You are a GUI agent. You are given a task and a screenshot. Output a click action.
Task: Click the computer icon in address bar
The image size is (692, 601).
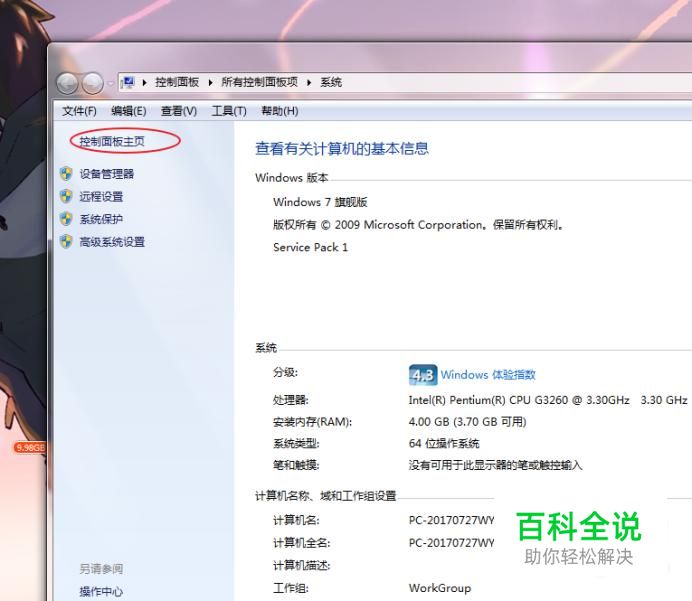point(128,83)
